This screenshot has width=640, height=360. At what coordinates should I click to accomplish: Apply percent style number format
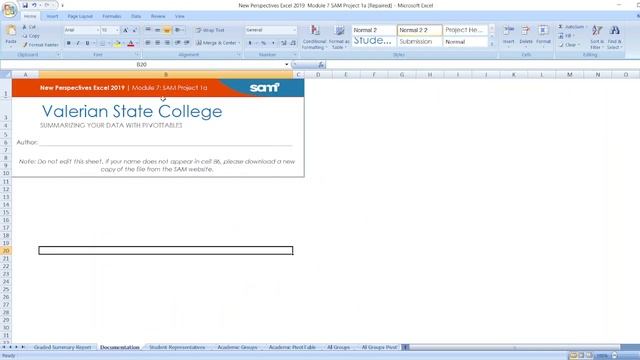pyautogui.click(x=264, y=43)
